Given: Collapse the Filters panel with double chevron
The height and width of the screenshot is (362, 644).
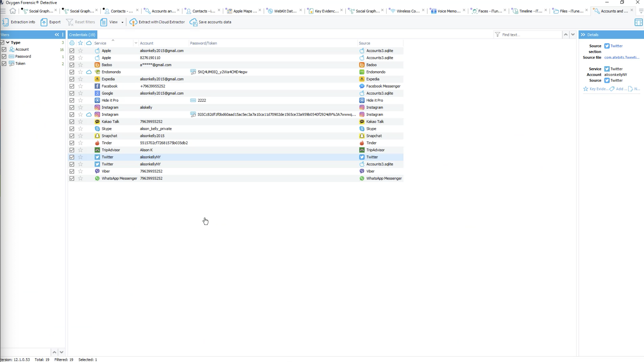Looking at the screenshot, I should [57, 35].
